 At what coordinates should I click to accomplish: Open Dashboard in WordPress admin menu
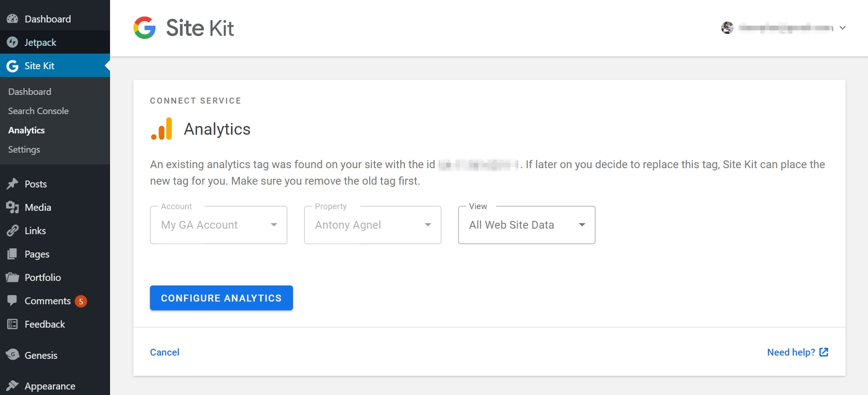point(55,19)
